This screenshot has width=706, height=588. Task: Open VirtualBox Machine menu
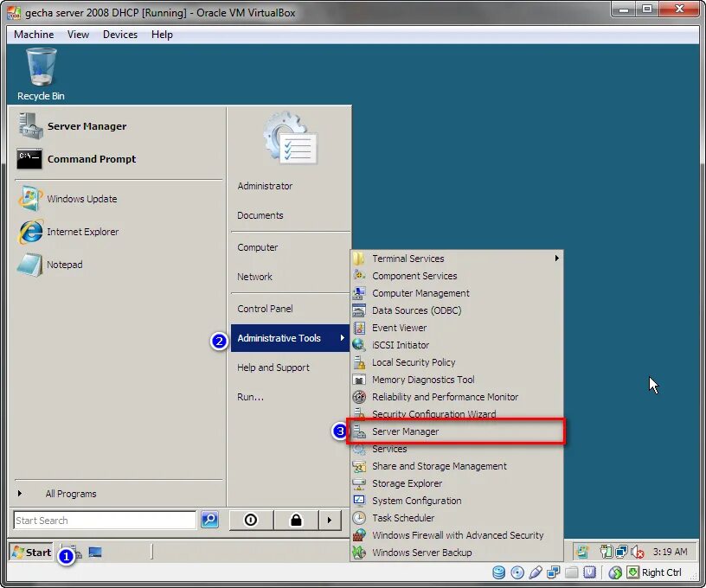point(34,35)
